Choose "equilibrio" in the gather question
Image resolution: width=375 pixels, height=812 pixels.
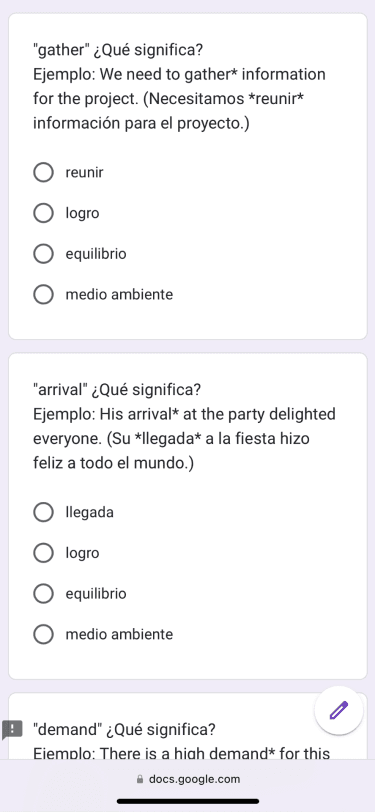(44, 254)
